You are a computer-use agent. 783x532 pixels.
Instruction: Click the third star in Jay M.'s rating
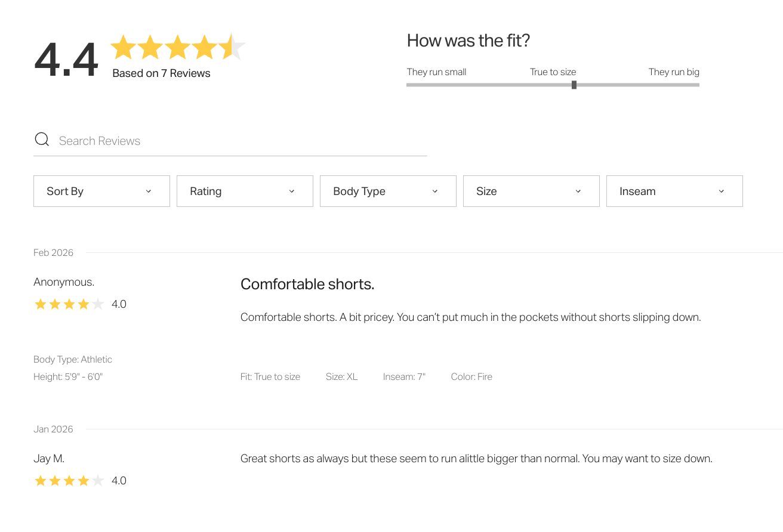tap(69, 480)
